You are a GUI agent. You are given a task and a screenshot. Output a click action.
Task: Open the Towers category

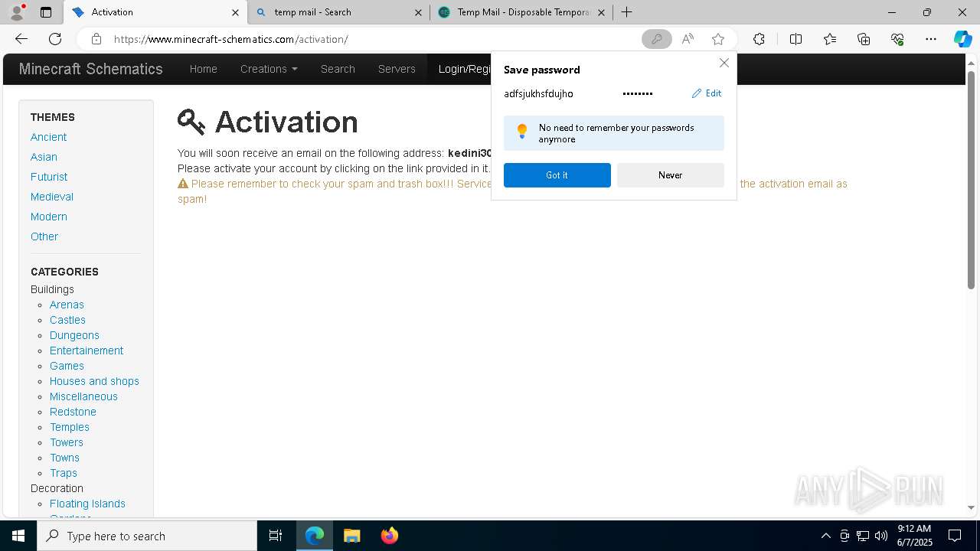tap(67, 442)
